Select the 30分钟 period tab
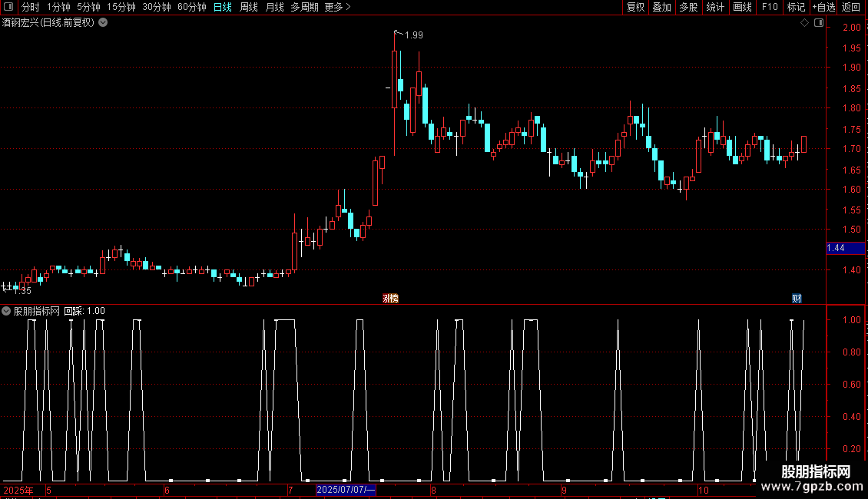 [x=156, y=7]
